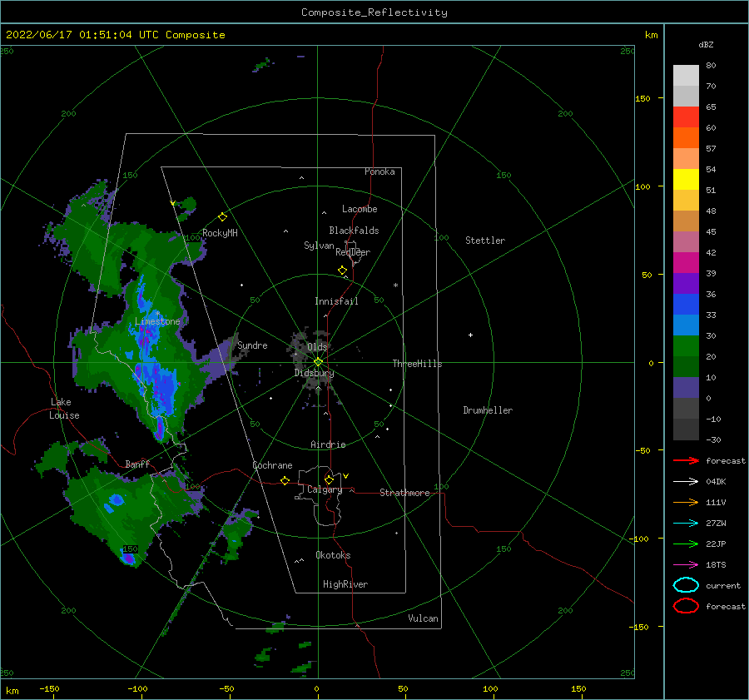749x700 pixels.
Task: Click the Blackfalds city label
Action: (354, 231)
